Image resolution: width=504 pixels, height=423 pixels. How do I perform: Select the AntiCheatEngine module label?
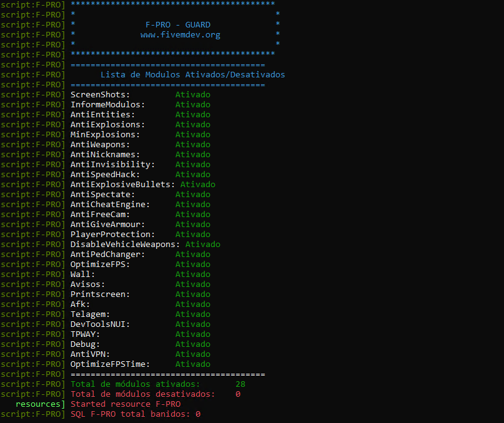pos(110,205)
